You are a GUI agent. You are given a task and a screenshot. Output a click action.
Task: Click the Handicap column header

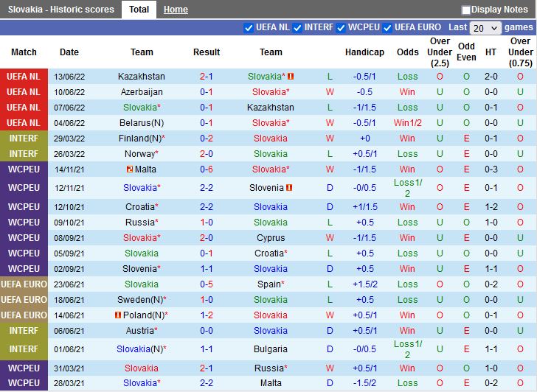click(364, 52)
